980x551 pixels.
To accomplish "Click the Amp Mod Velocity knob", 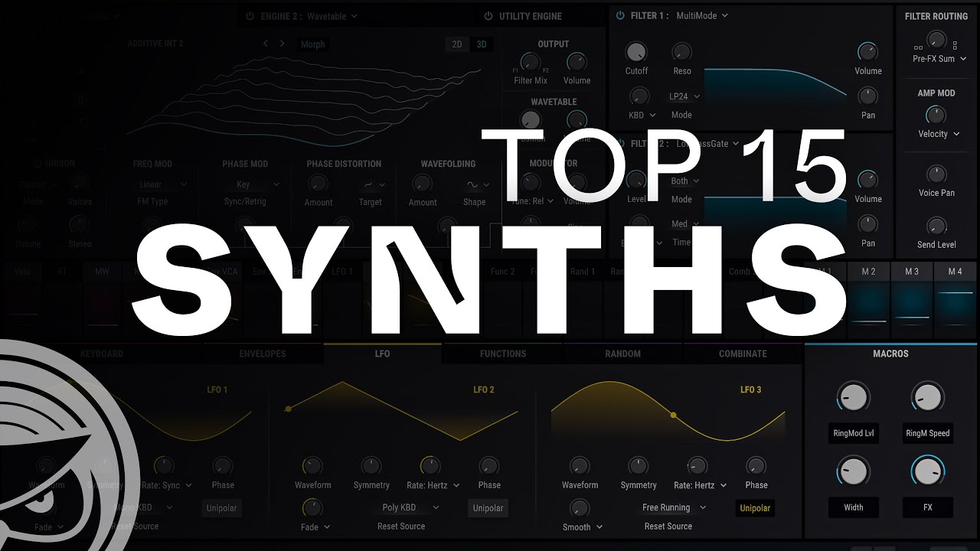I will pyautogui.click(x=936, y=116).
